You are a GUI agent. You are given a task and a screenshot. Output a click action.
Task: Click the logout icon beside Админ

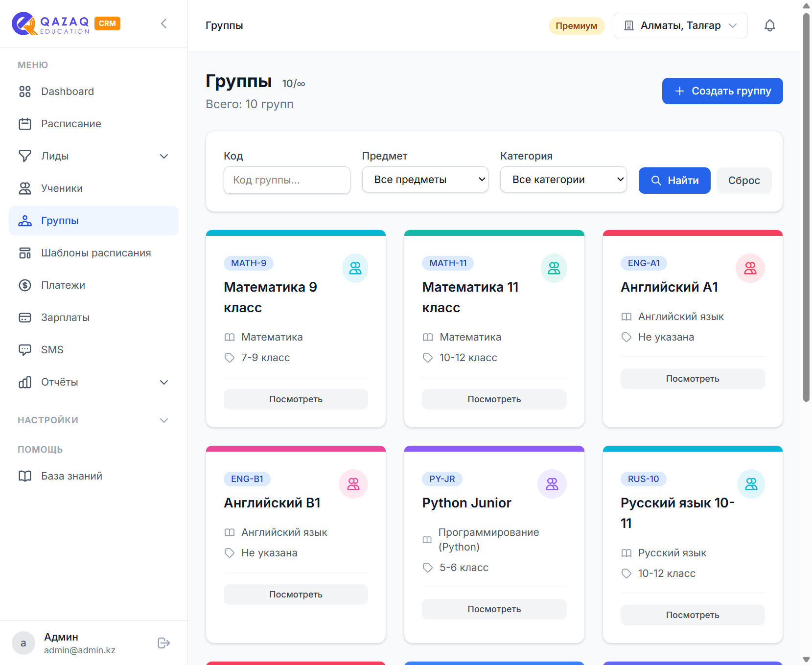point(164,643)
